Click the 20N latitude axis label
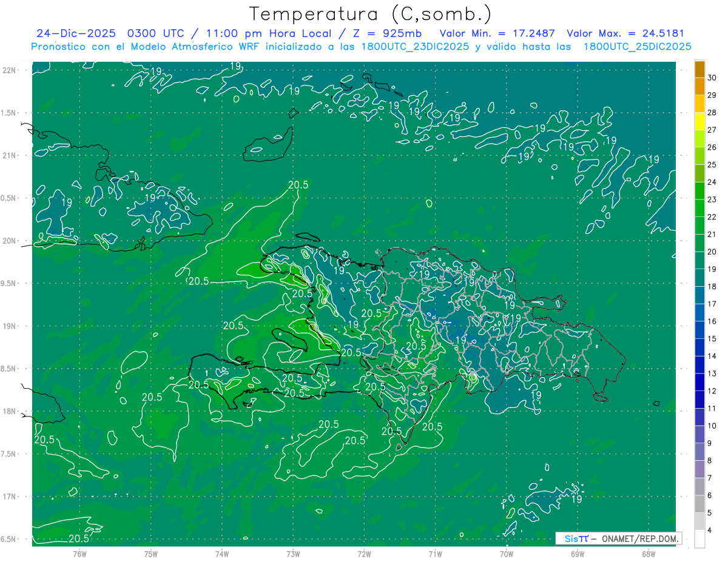Image resolution: width=728 pixels, height=562 pixels. (x=9, y=241)
